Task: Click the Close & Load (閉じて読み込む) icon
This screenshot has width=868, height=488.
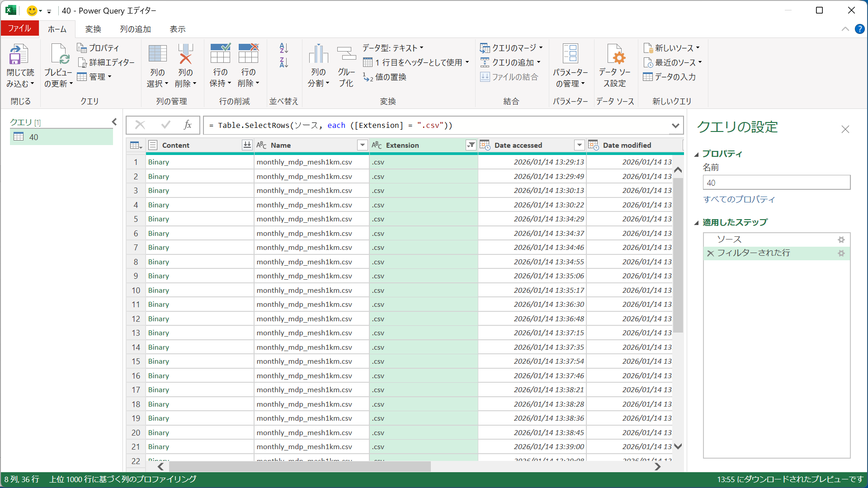Action: click(19, 54)
